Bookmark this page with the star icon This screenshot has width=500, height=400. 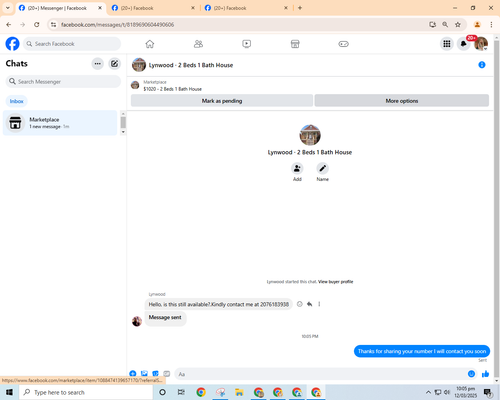coord(458,25)
